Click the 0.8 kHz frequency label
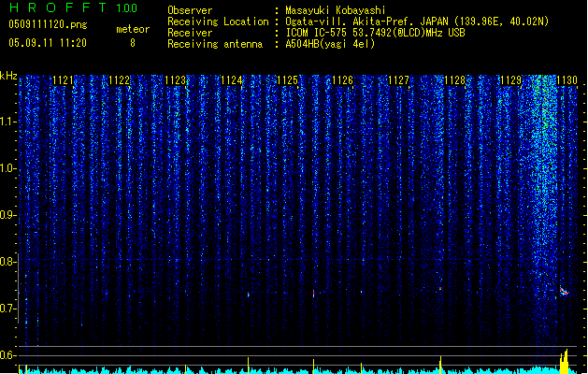588x374 pixels. click(x=8, y=262)
